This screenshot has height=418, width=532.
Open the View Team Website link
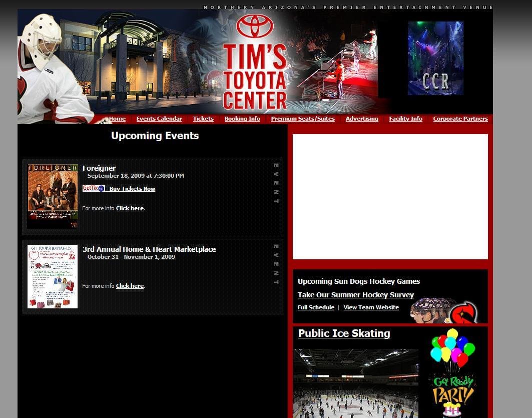[x=371, y=307]
